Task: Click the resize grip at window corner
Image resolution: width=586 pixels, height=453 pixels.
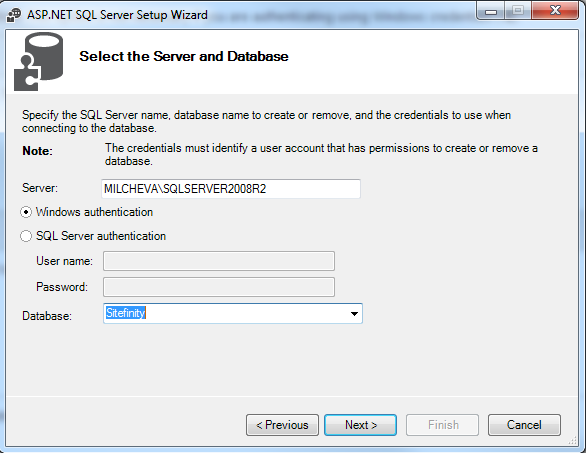Action: (573, 441)
